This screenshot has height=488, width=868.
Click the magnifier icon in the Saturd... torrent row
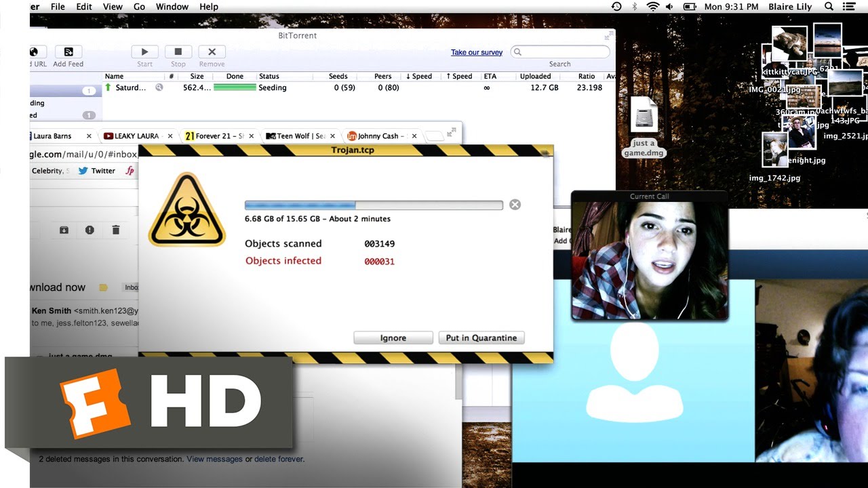pyautogui.click(x=159, y=87)
